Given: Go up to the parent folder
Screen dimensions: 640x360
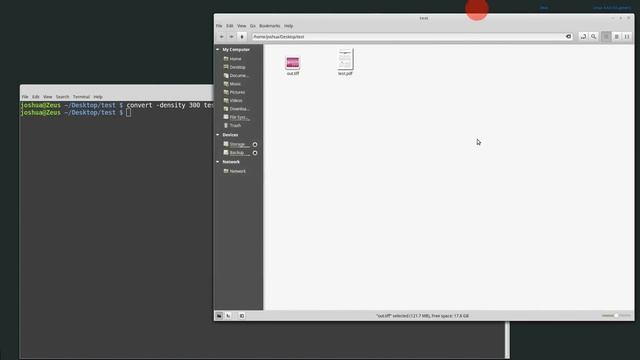Looking at the screenshot, I should (242, 37).
